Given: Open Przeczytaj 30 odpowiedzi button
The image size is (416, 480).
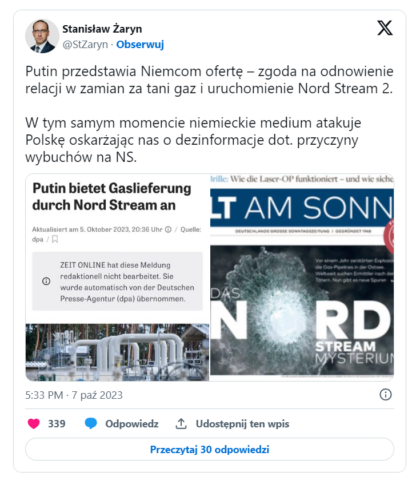Looking at the screenshot, I should [x=210, y=449].
